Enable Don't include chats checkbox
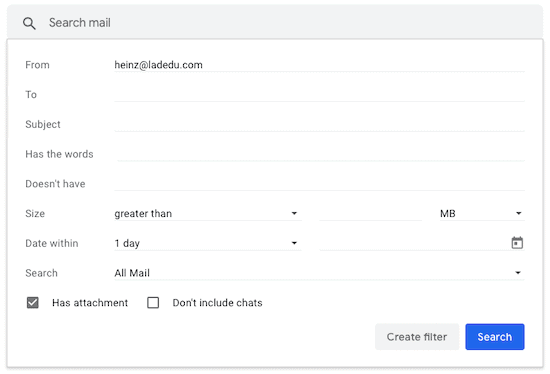This screenshot has height=374, width=550. pos(153,302)
